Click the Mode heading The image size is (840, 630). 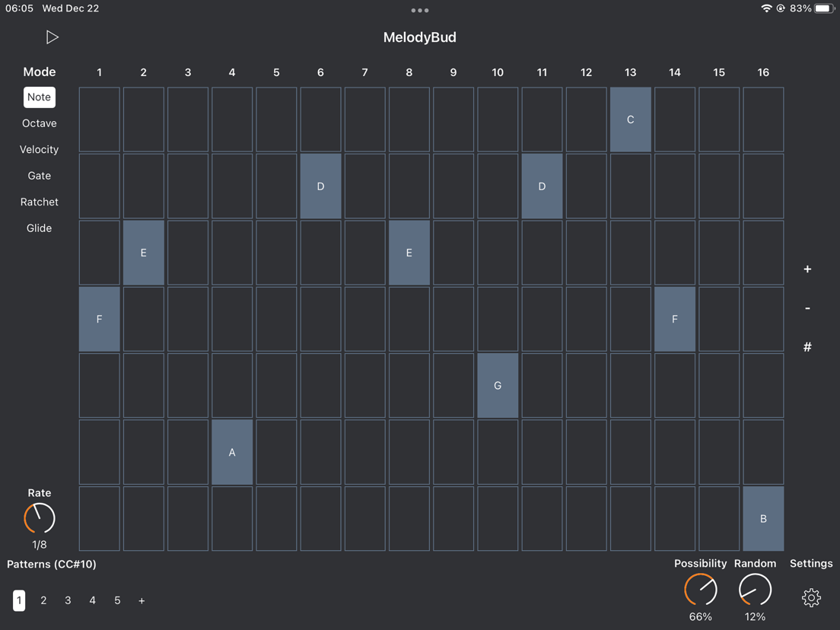point(39,72)
